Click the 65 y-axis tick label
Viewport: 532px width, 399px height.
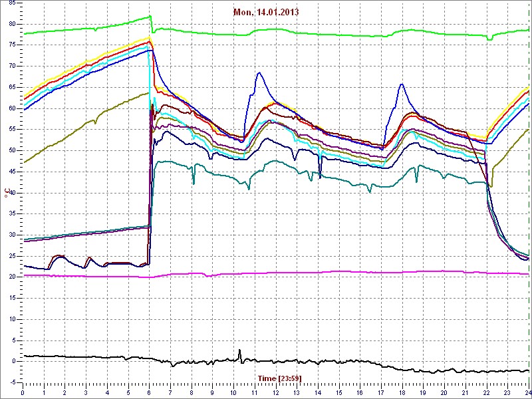11,87
